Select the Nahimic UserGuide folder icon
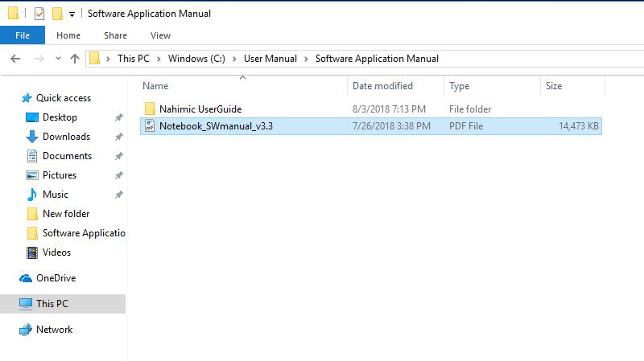The height and width of the screenshot is (361, 644). tap(150, 109)
